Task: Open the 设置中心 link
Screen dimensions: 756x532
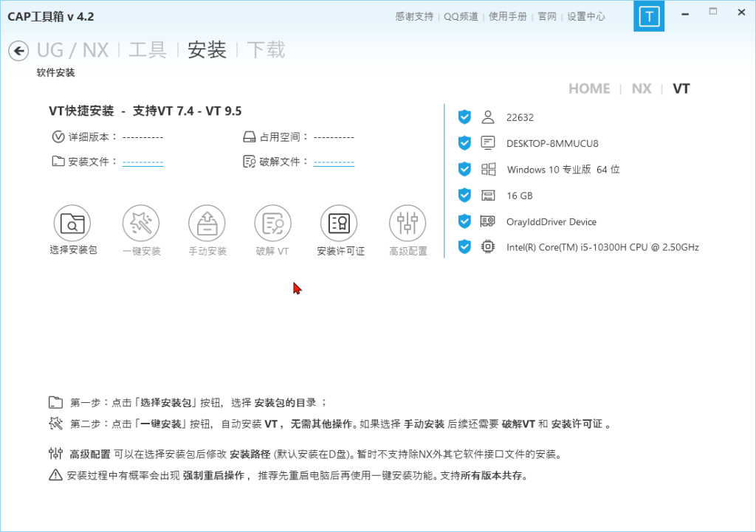Action: [x=585, y=16]
